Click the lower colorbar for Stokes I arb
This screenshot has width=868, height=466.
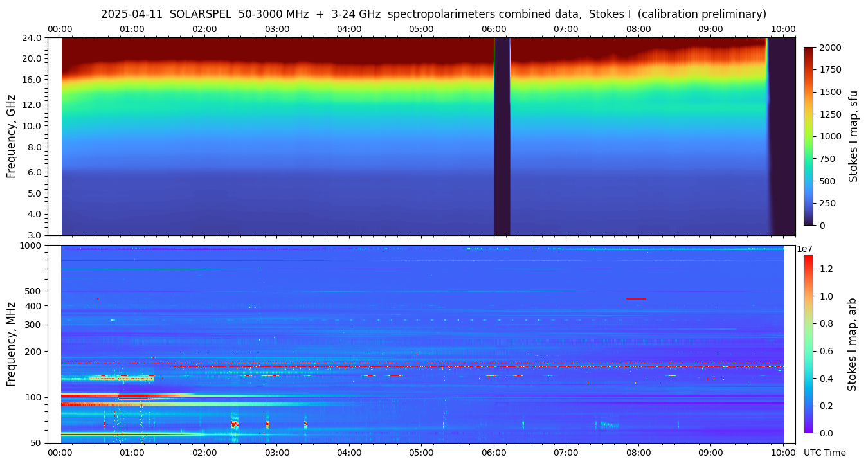tap(808, 343)
